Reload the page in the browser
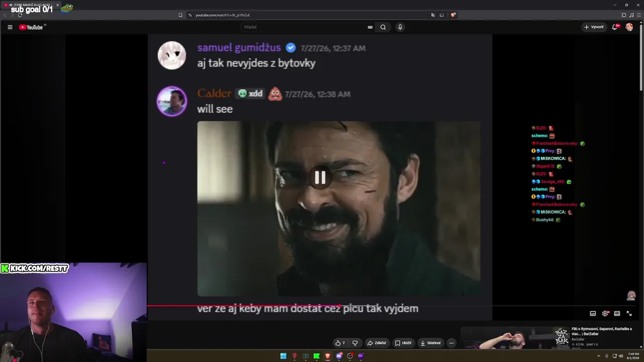The width and height of the screenshot is (644, 362). pos(20,15)
